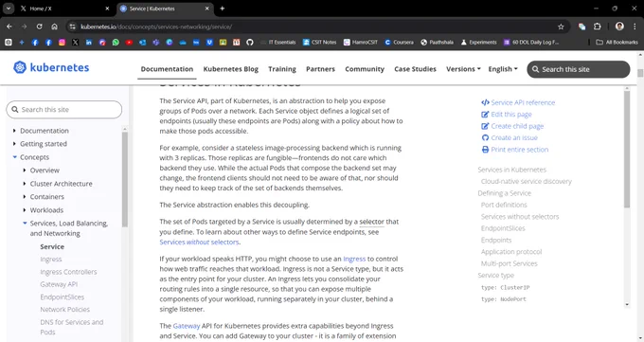Reload the Kubernetes page
The width and height of the screenshot is (644, 342).
click(x=39, y=27)
